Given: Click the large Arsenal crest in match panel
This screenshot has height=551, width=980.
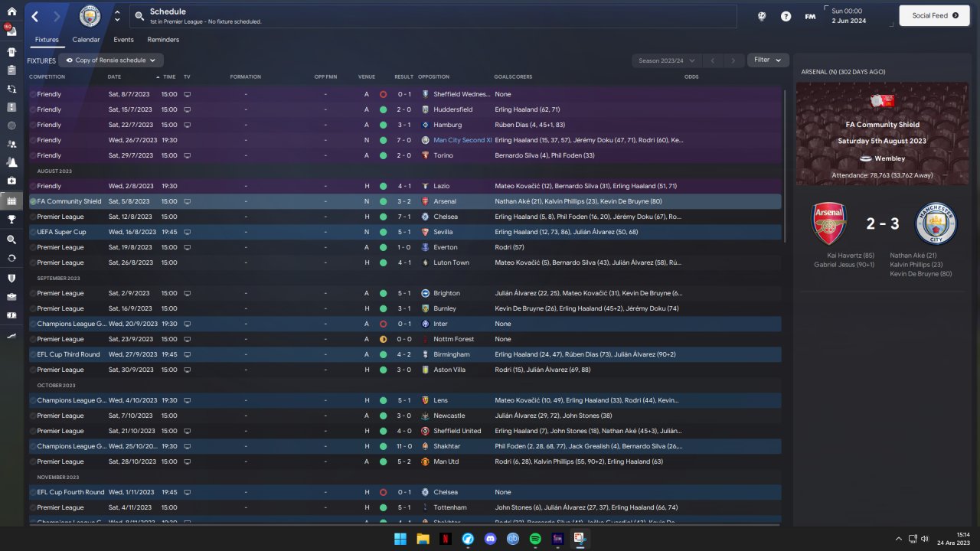Looking at the screenshot, I should [x=828, y=223].
